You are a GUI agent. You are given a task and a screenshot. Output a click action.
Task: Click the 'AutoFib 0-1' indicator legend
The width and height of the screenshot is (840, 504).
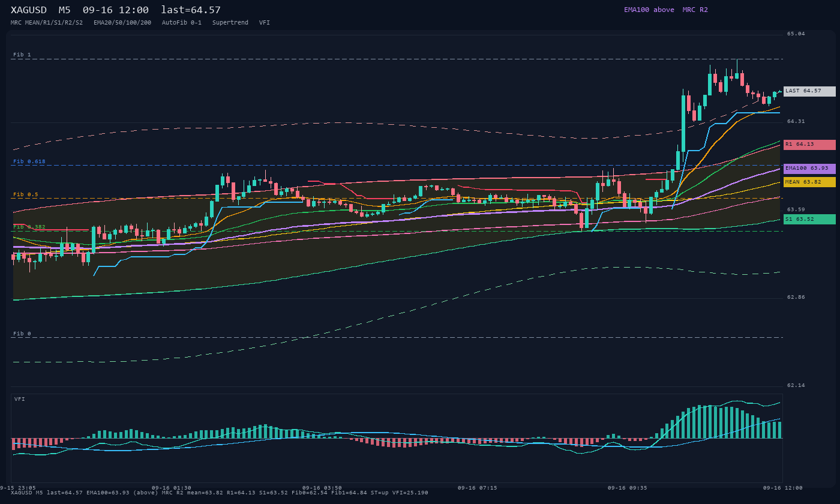point(182,23)
